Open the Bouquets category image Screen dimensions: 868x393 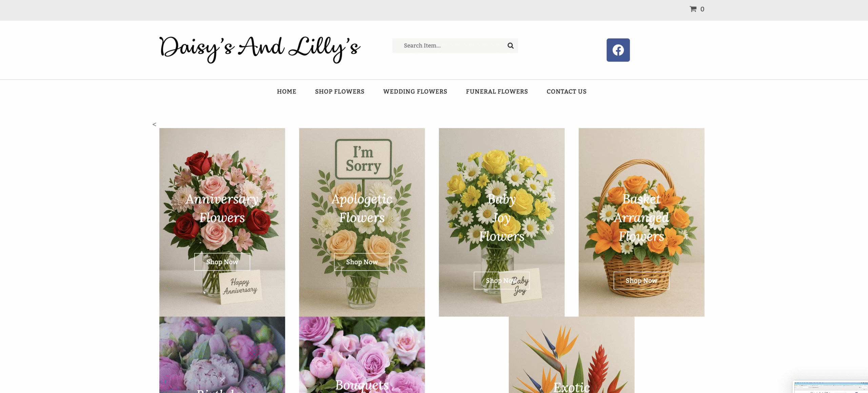click(x=362, y=355)
